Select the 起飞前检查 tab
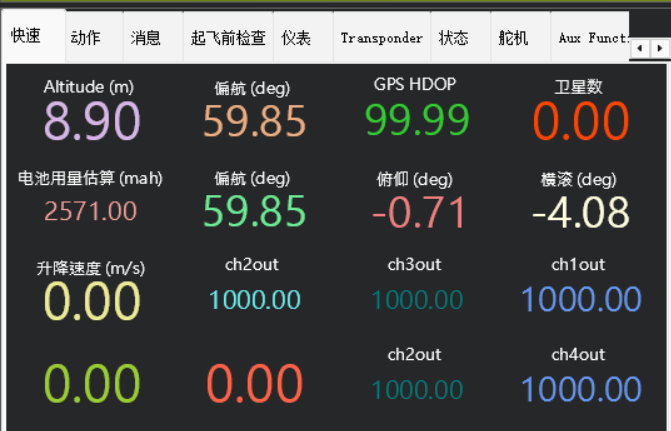Image resolution: width=671 pixels, height=431 pixels. pyautogui.click(x=228, y=38)
